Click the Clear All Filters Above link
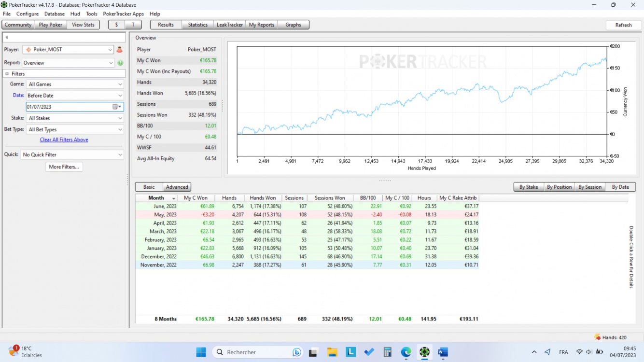 64,139
